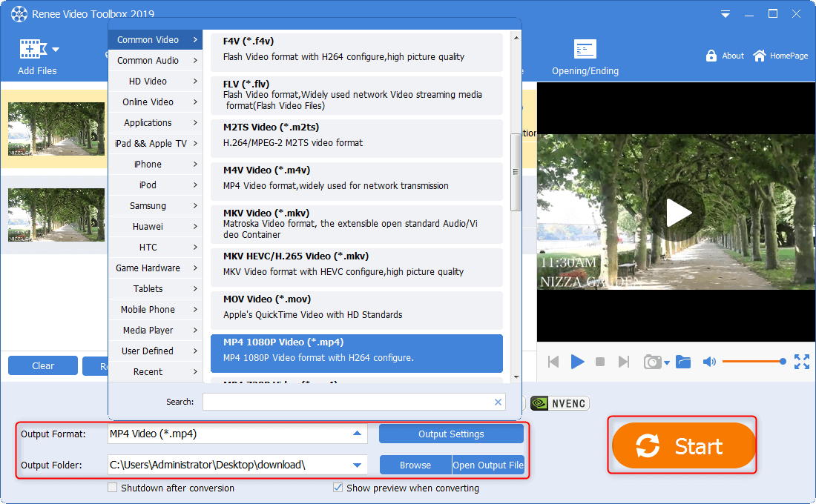
Task: Stop playback in preview controls
Action: (x=600, y=362)
